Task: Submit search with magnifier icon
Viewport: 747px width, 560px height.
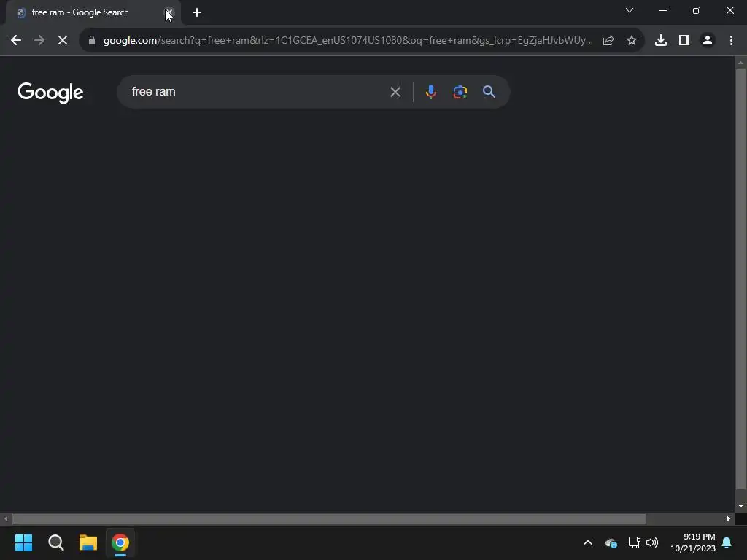Action: point(489,92)
